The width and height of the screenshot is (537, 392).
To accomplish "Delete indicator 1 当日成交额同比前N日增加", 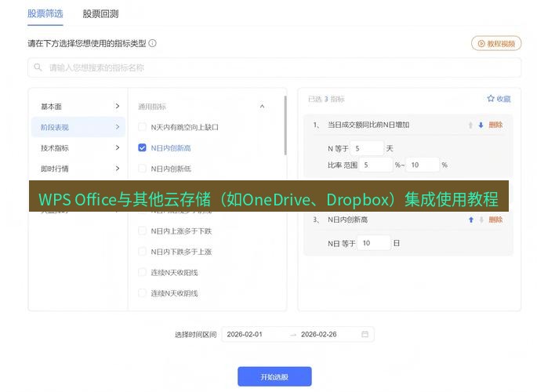I will click(495, 125).
